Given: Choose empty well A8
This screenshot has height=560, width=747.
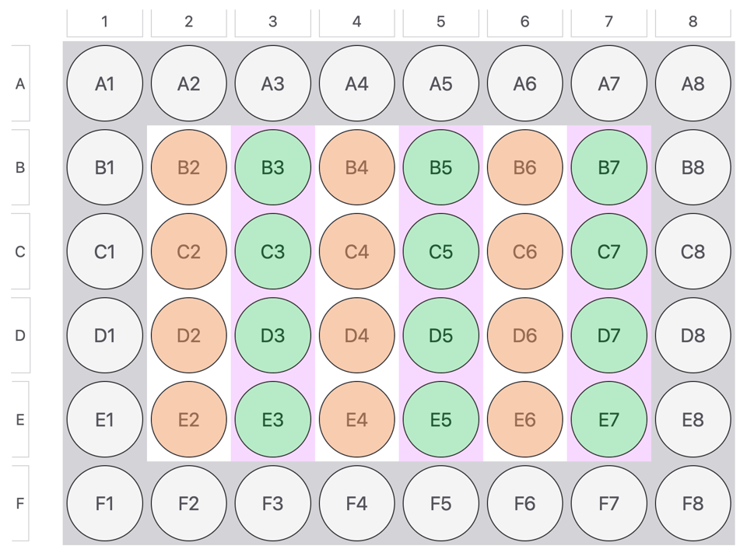Looking at the screenshot, I should (x=693, y=84).
